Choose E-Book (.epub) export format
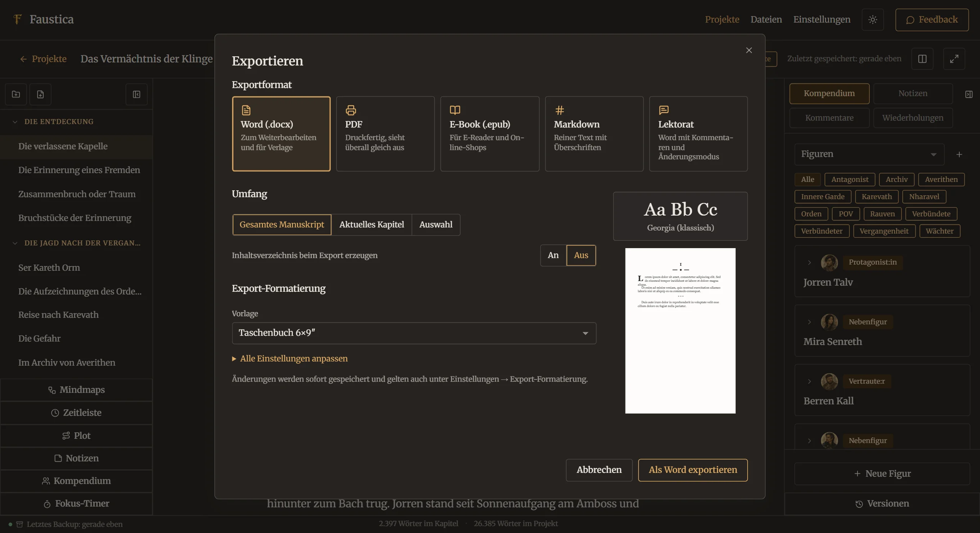The width and height of the screenshot is (980, 533). [x=490, y=134]
